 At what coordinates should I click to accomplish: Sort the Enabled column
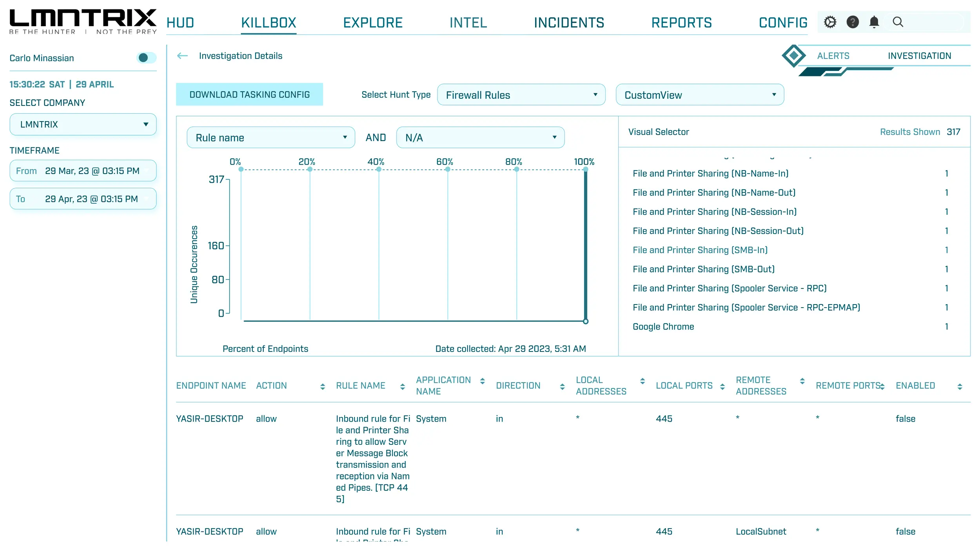pos(959,387)
